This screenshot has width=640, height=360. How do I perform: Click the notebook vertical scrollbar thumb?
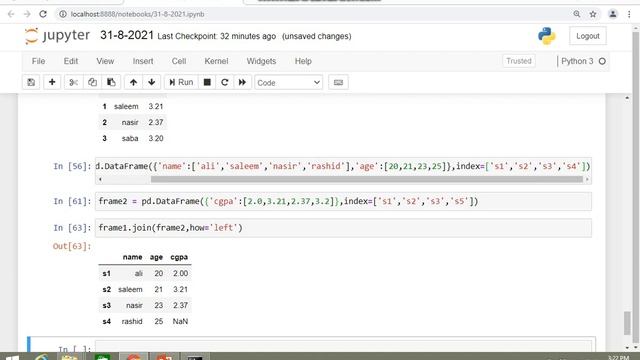pos(627,322)
